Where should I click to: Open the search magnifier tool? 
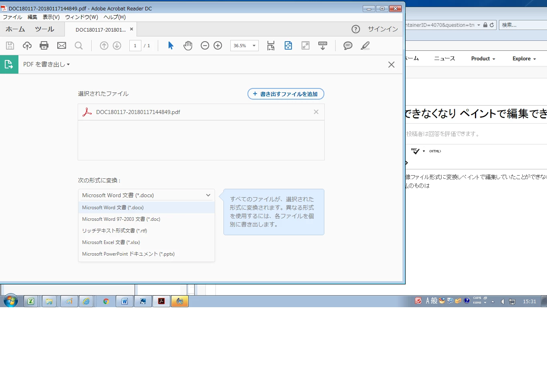click(79, 46)
